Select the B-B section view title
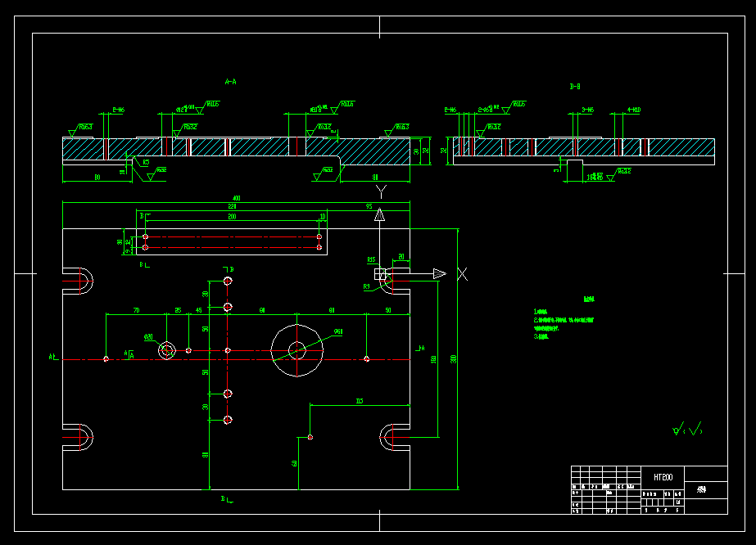756x545 pixels. [x=575, y=87]
